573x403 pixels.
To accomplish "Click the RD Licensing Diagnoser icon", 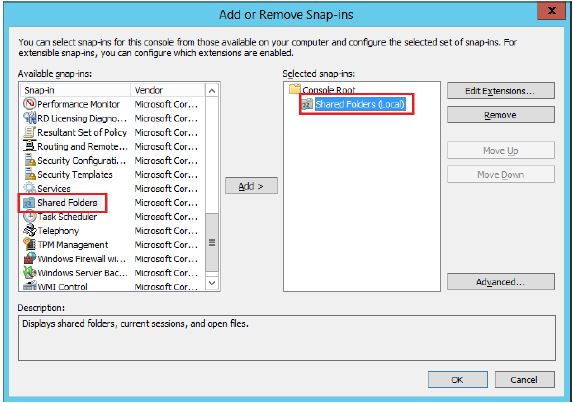I will click(29, 118).
